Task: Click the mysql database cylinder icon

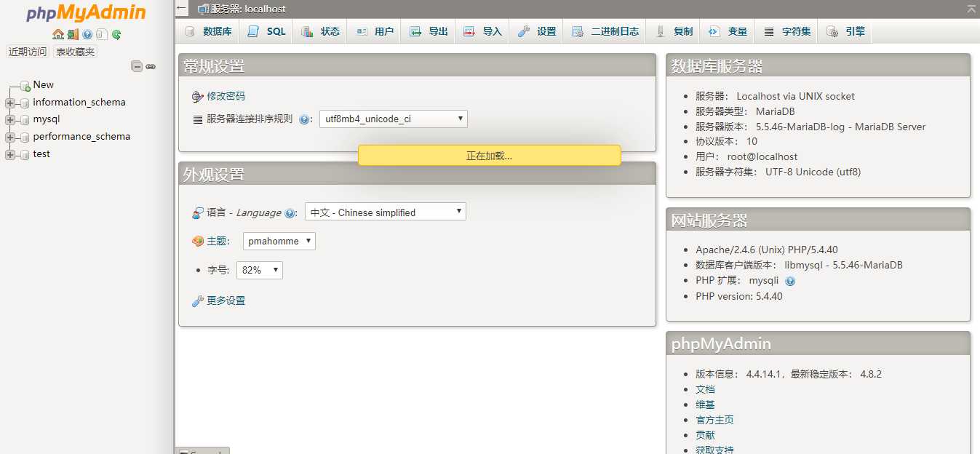Action: coord(25,120)
